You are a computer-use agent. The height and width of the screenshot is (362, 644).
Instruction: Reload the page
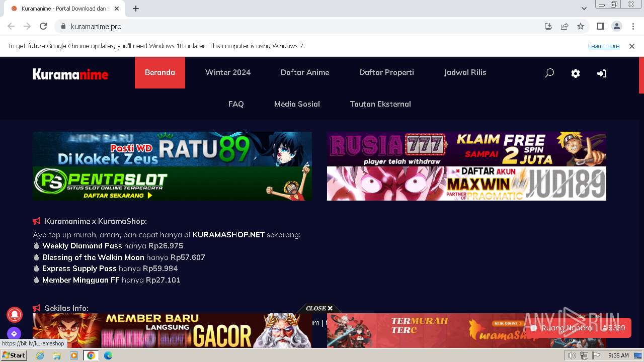[x=43, y=26]
